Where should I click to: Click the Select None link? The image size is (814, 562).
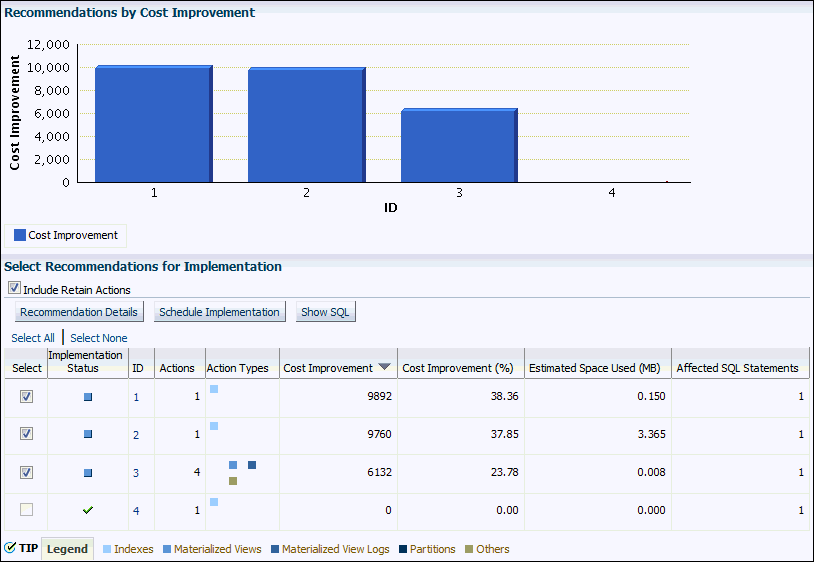coord(99,338)
